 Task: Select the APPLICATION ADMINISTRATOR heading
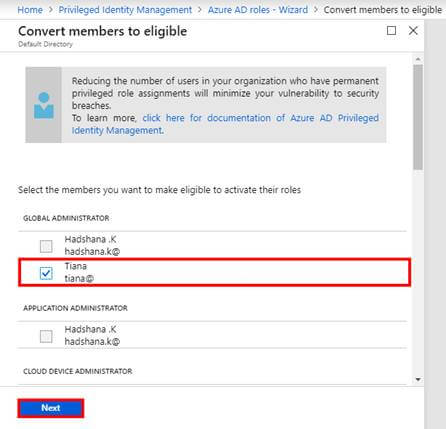click(x=75, y=308)
